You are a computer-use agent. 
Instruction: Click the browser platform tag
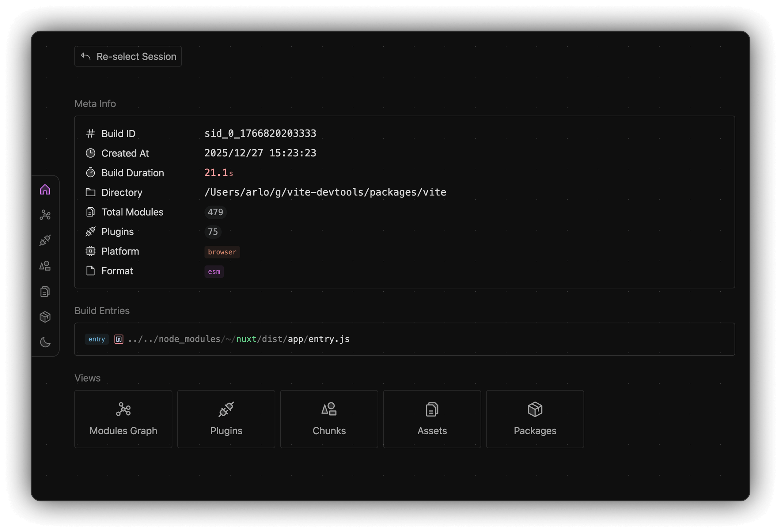coord(222,252)
